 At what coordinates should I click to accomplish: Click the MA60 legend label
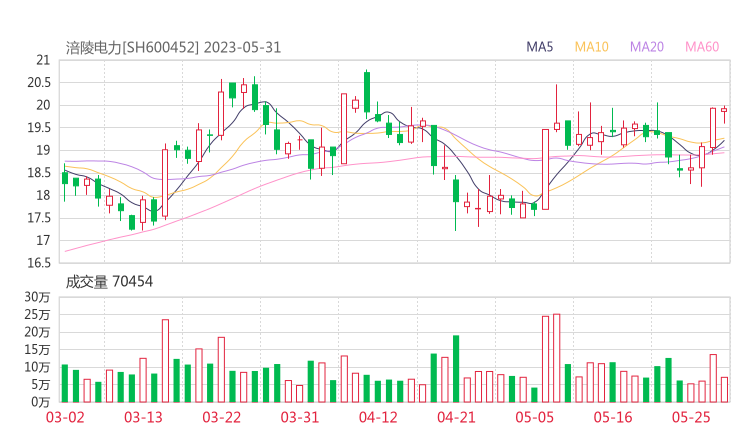(702, 47)
